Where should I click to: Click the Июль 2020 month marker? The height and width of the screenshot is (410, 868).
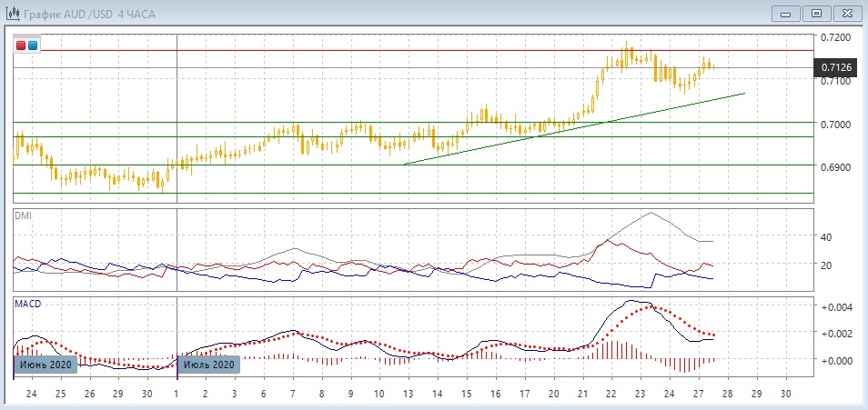tap(209, 365)
